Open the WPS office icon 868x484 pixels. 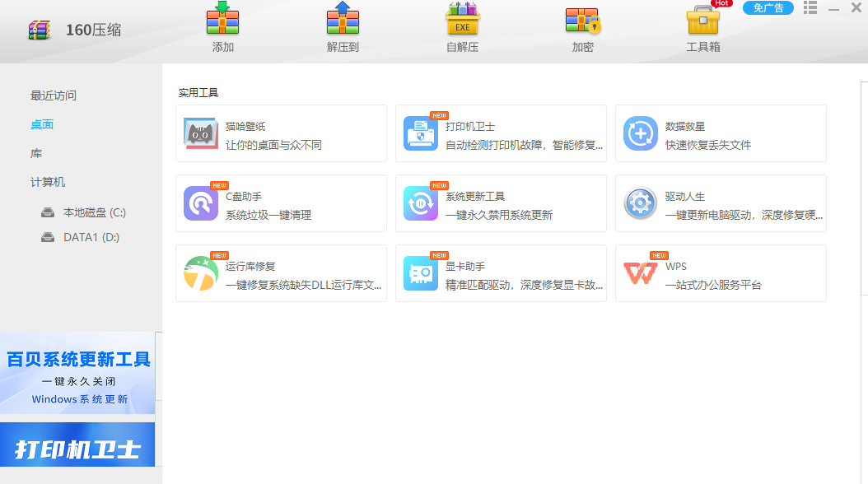coord(641,273)
